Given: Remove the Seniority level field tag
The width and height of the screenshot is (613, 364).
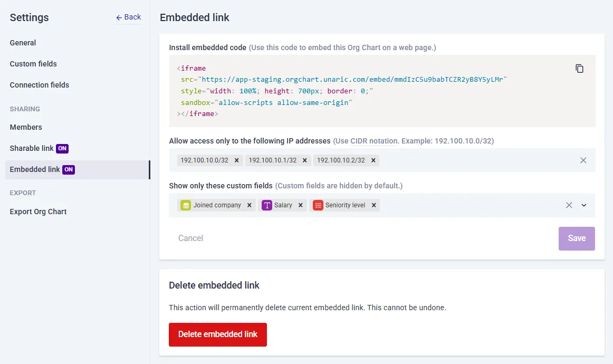Looking at the screenshot, I should coord(373,205).
